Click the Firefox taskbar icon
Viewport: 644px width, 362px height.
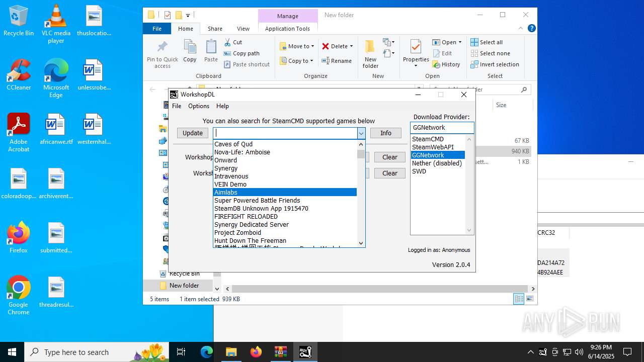coord(256,352)
